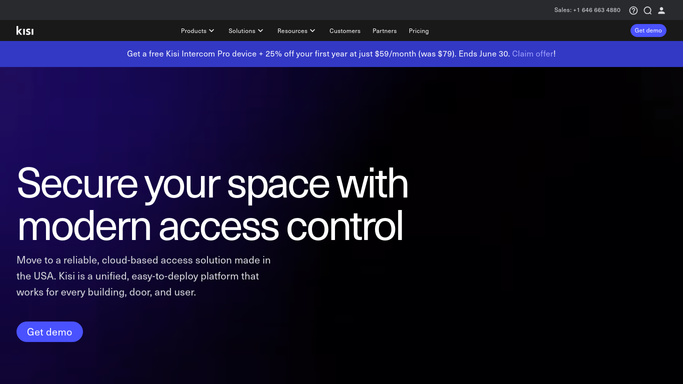This screenshot has width=683, height=384.
Task: Expand the Solutions dropdown menu
Action: tap(246, 31)
